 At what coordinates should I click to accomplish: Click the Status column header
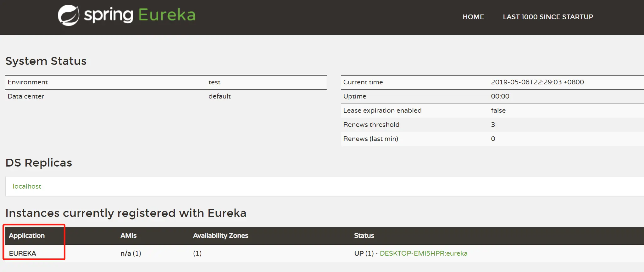pos(364,235)
